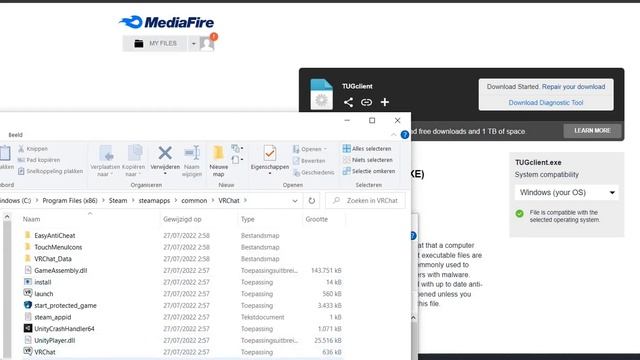
Task: Click the file list scroll up arrow
Action: [x=7, y=218]
